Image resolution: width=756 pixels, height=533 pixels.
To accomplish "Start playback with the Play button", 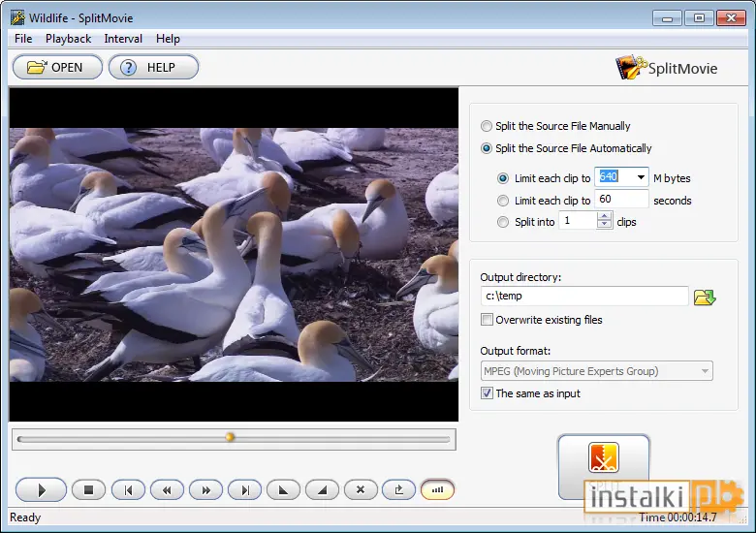I will tap(41, 490).
